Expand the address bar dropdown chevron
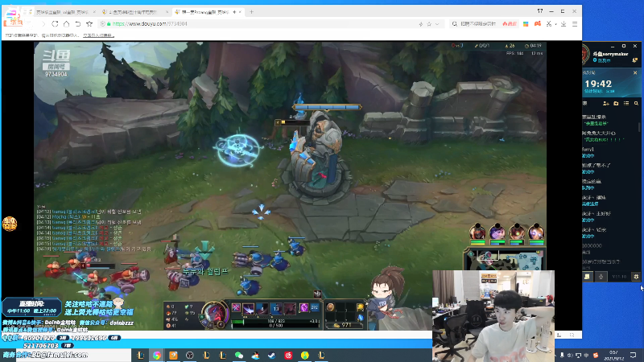Screen dimensions: 644x362 [x=437, y=24]
